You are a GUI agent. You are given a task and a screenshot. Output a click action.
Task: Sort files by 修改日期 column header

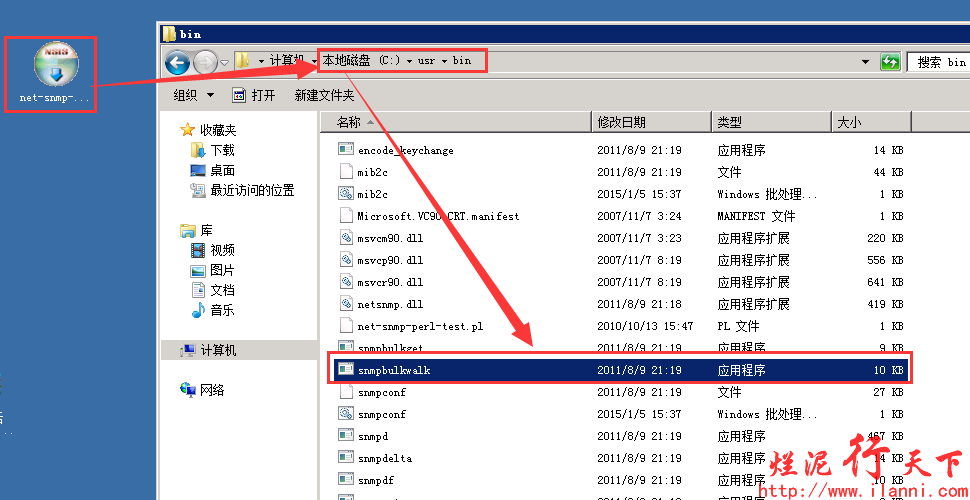(621, 122)
